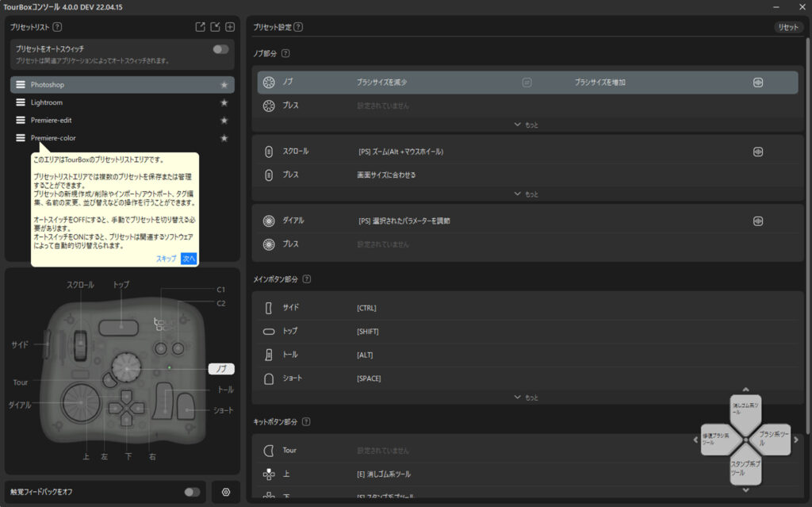Select 消しゴム系ツール on D-pad overlay
This screenshot has width=812, height=507.
coord(745,411)
